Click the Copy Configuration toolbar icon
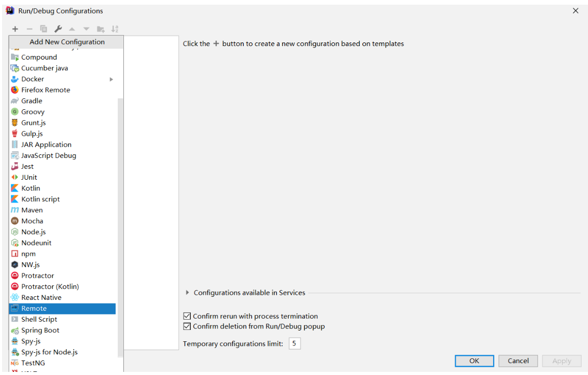588x375 pixels. (44, 29)
